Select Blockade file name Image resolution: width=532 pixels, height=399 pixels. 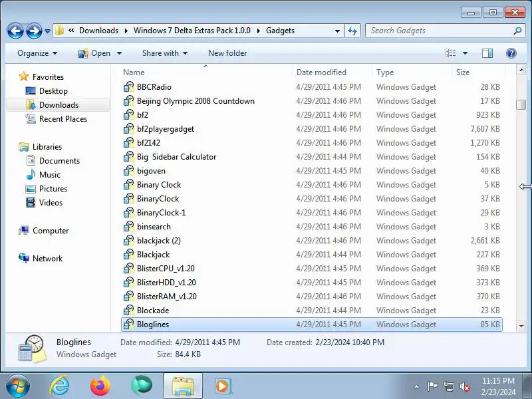point(153,311)
